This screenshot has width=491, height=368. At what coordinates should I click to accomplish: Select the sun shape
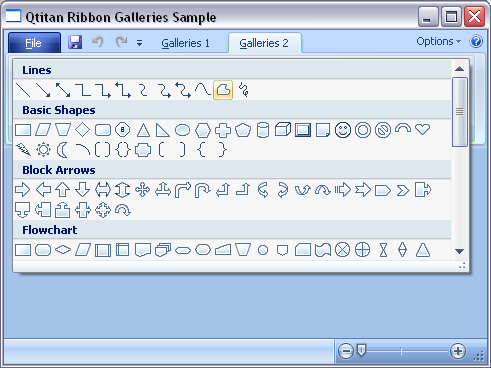pos(43,150)
